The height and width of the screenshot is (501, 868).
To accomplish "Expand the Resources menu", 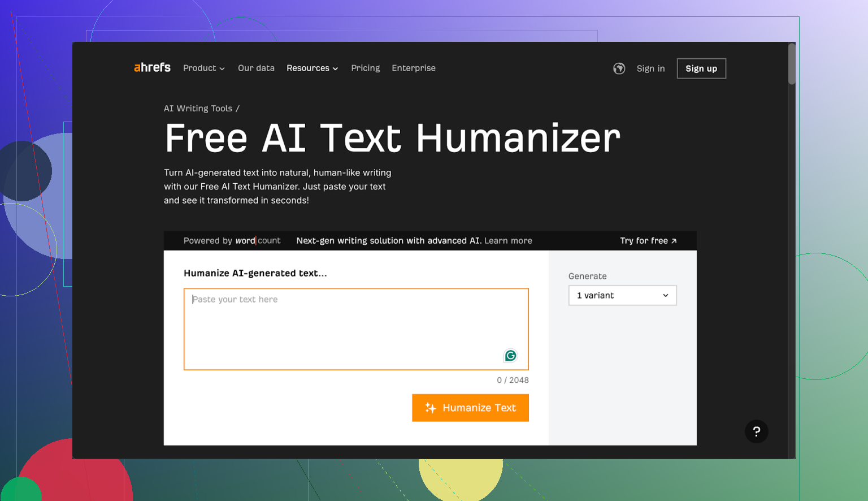I will point(312,68).
